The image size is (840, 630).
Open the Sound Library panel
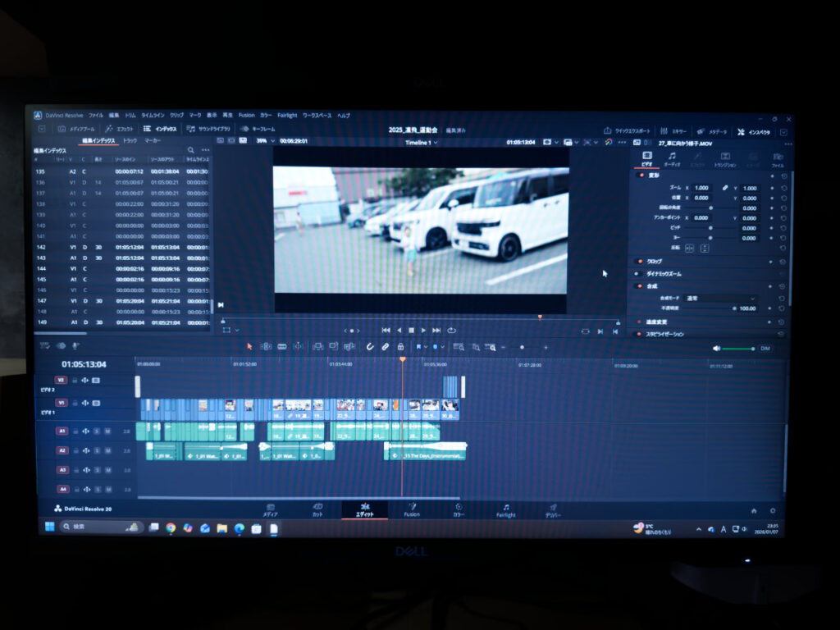coord(208,130)
